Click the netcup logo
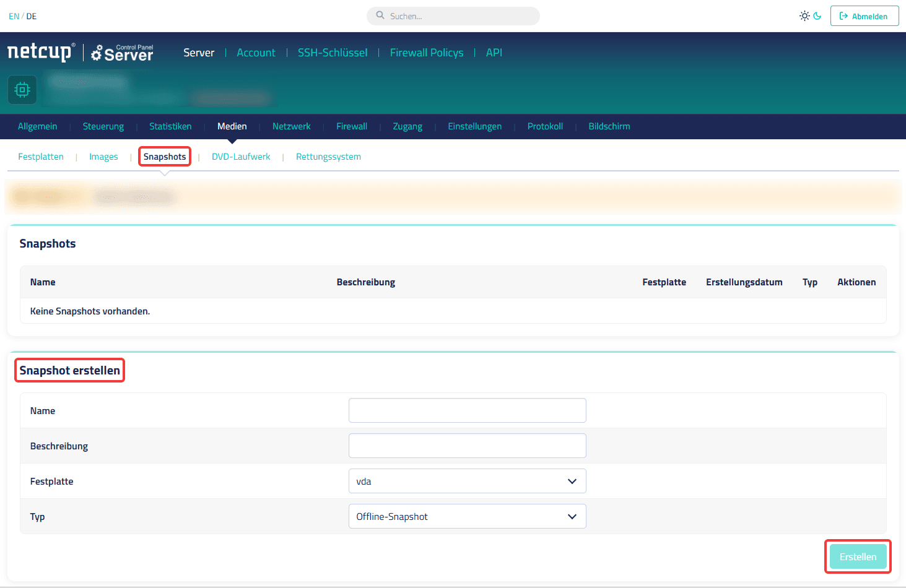The image size is (906, 588). (x=41, y=52)
